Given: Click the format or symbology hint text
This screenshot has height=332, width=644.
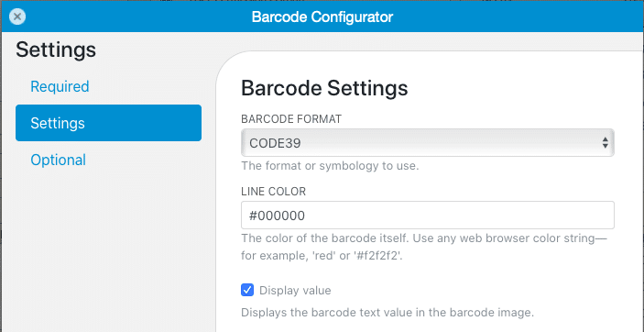Looking at the screenshot, I should [330, 167].
